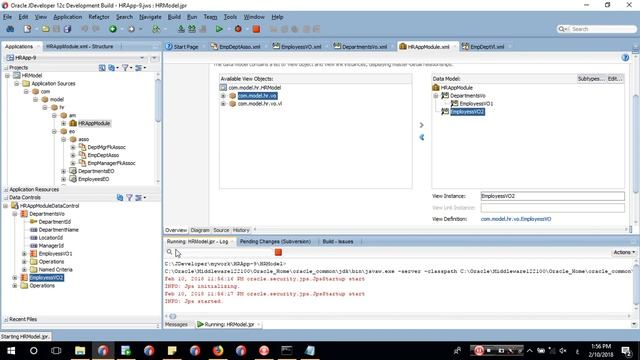Screen dimensions: 640x360
Task: Open the Refactor menu
Action: tap(99, 17)
